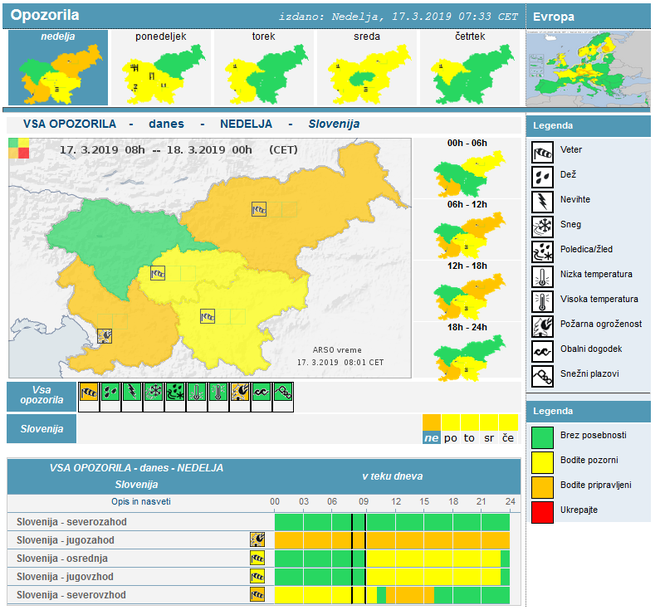Click the Opis in nasveti column header
This screenshot has height=610, width=660.
[x=141, y=501]
